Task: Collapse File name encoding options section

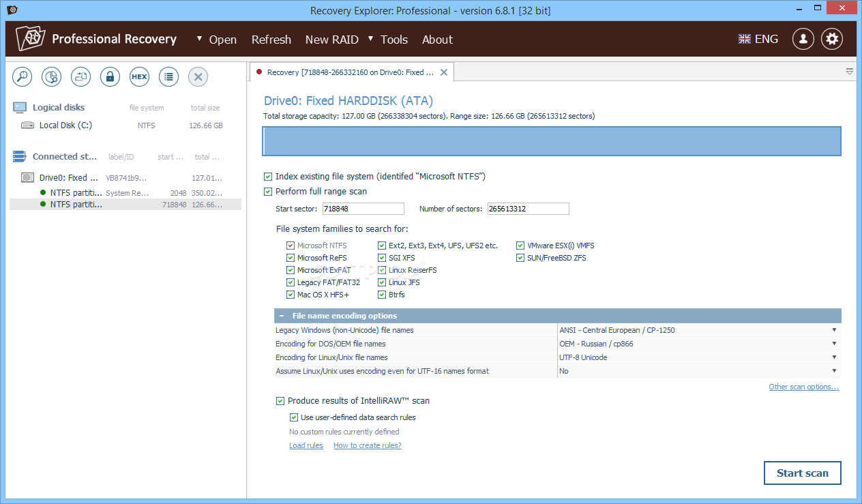Action: [281, 316]
